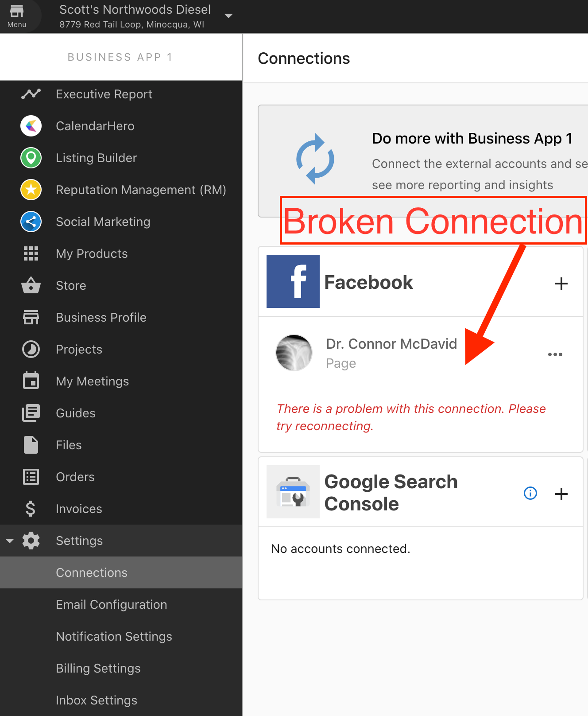
Task: Open Reputation Management star icon
Action: pos(31,190)
